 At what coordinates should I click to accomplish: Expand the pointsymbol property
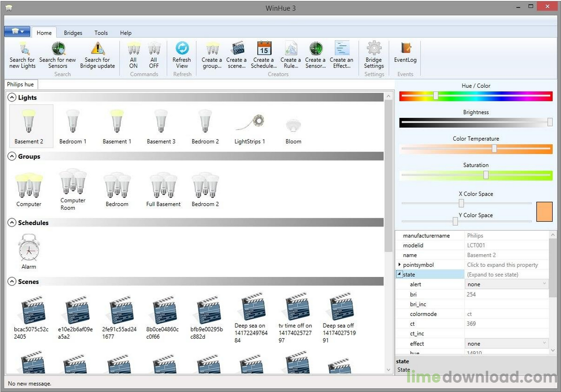(400, 265)
